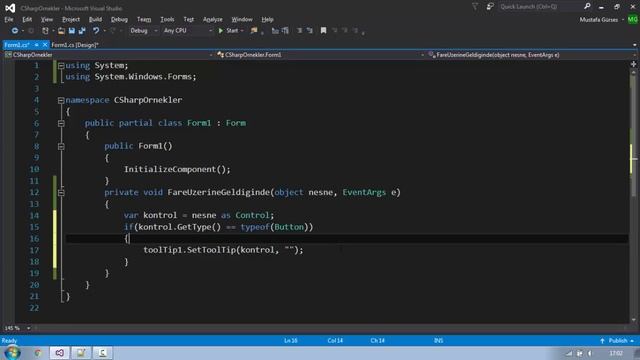Click the feedback icon next to Quick Launch
Viewport: 640px width, 360px height.
tap(490, 7)
